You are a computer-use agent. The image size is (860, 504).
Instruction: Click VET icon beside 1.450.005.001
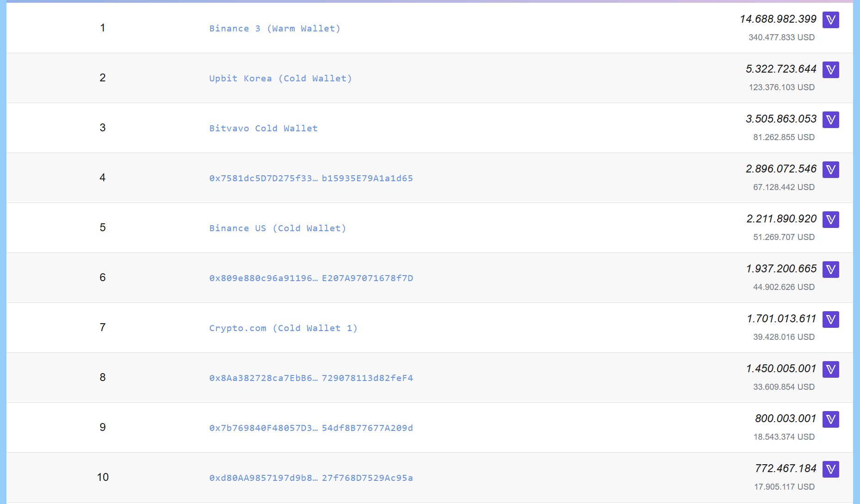click(831, 369)
